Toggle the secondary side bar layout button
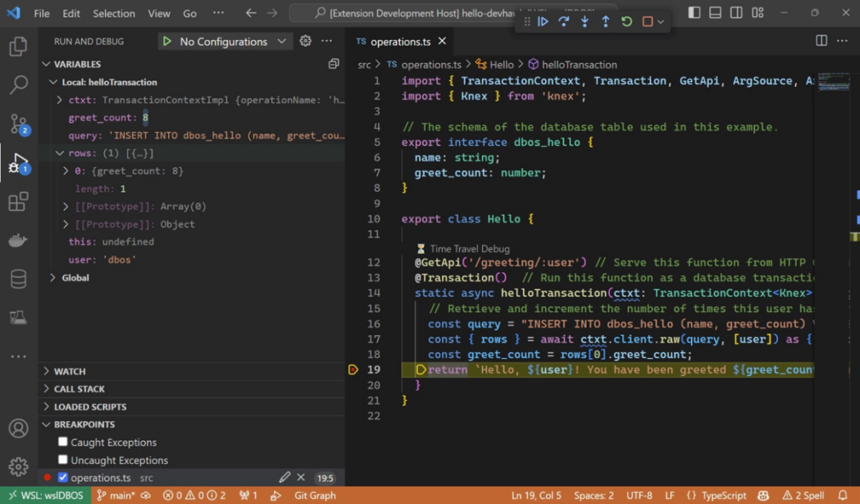This screenshot has width=860, height=504. (736, 13)
